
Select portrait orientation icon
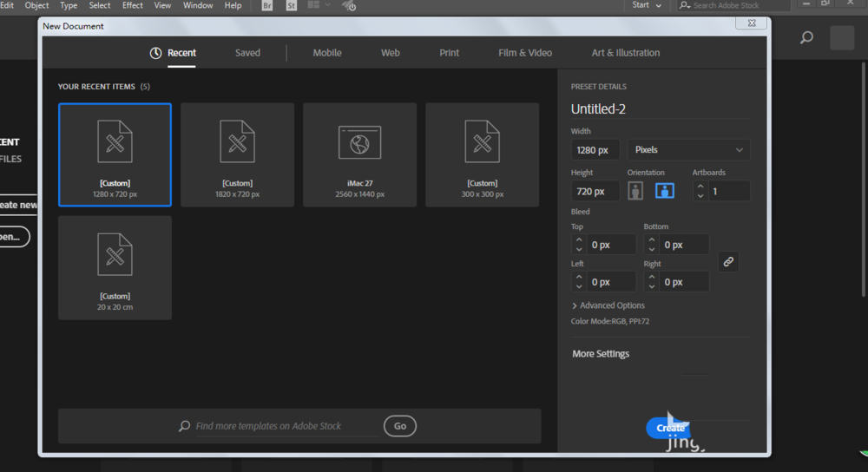click(635, 191)
